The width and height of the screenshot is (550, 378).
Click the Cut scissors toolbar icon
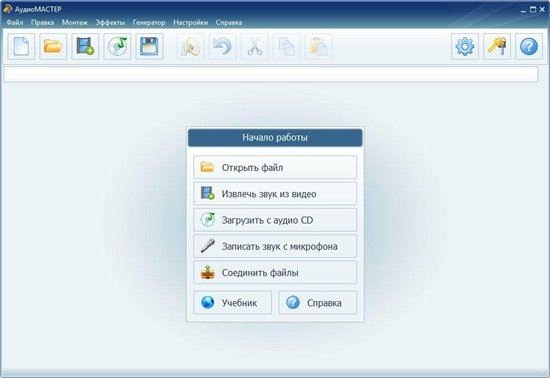[x=255, y=47]
